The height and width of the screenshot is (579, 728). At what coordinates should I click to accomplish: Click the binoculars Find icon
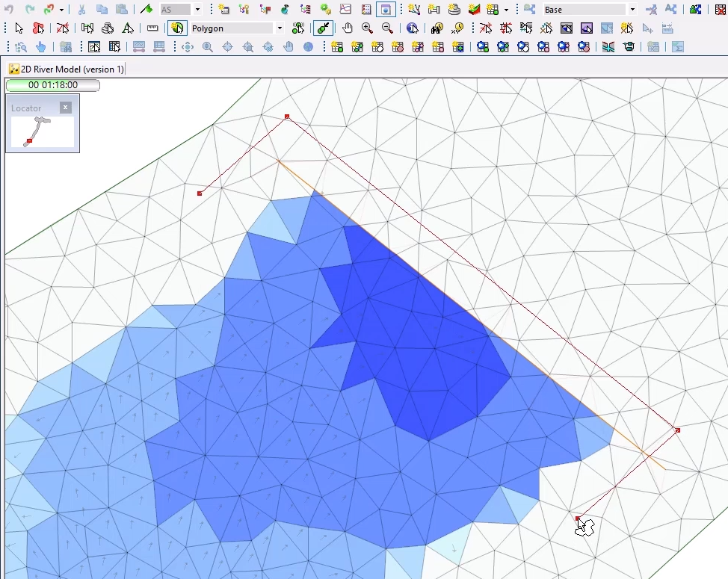(437, 28)
